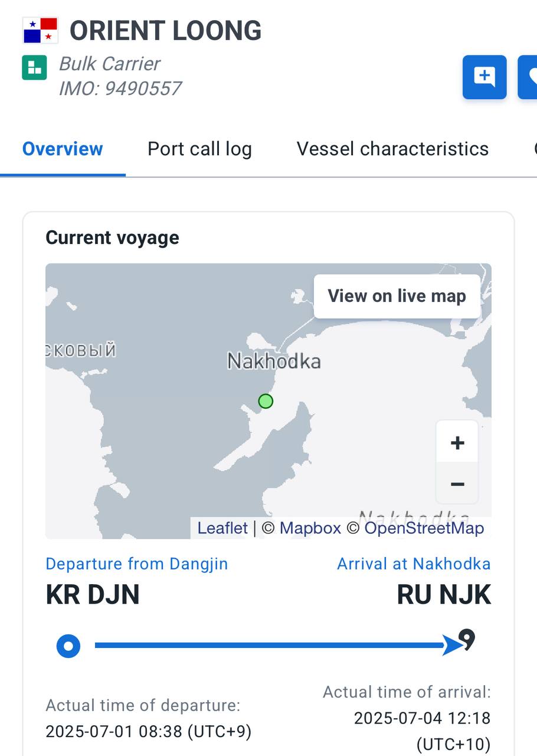Open the Vessel characteristics tab

tap(392, 149)
